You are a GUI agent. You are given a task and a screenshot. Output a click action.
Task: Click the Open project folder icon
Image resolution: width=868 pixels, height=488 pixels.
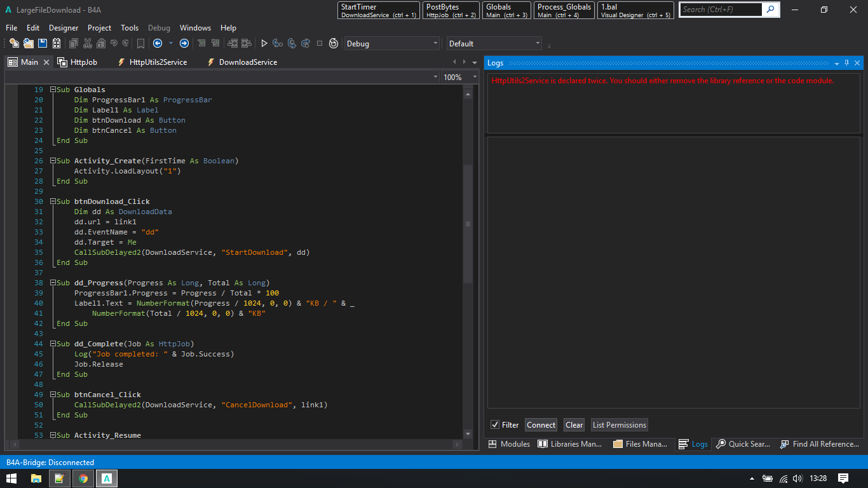pyautogui.click(x=29, y=43)
